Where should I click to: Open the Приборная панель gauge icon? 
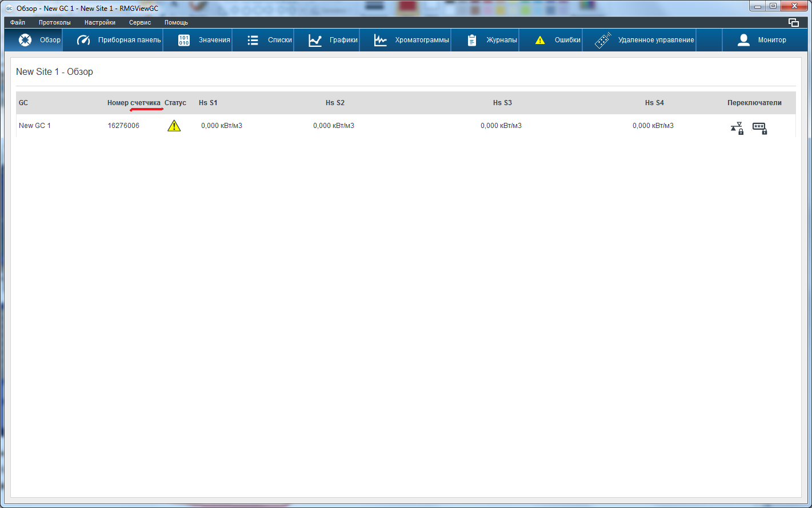[83, 40]
